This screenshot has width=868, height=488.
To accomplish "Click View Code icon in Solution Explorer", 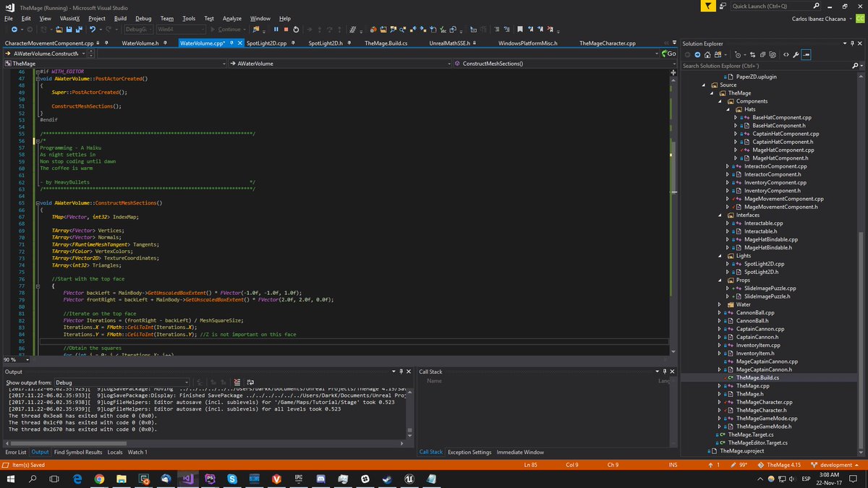I will [786, 54].
